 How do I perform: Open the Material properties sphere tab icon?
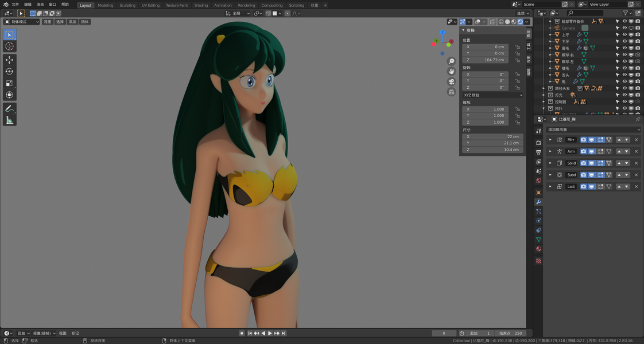pyautogui.click(x=538, y=249)
